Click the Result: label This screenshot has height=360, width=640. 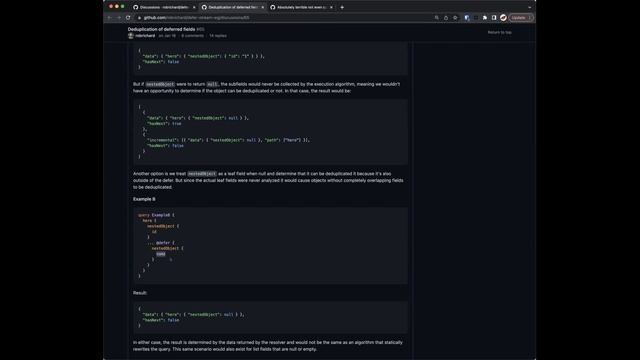140,293
